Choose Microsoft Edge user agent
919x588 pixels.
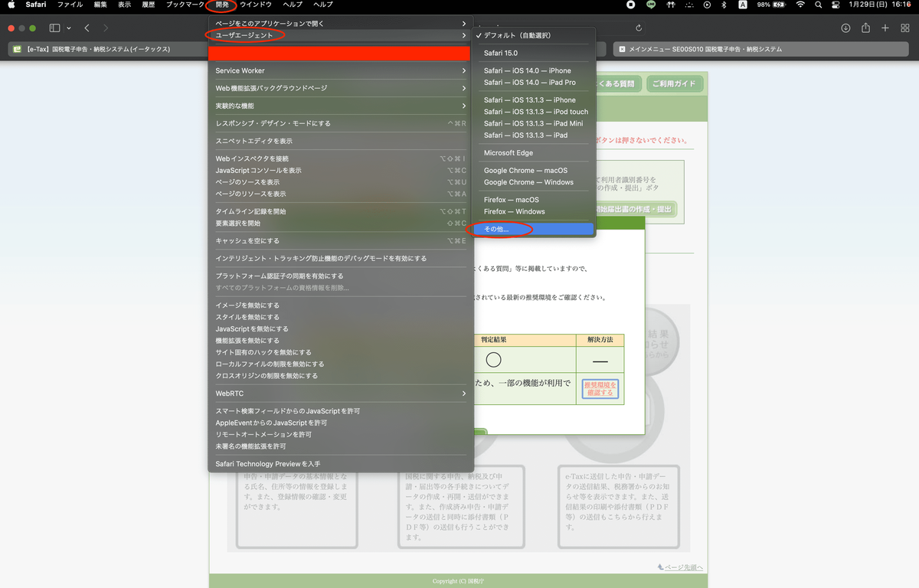pyautogui.click(x=534, y=152)
